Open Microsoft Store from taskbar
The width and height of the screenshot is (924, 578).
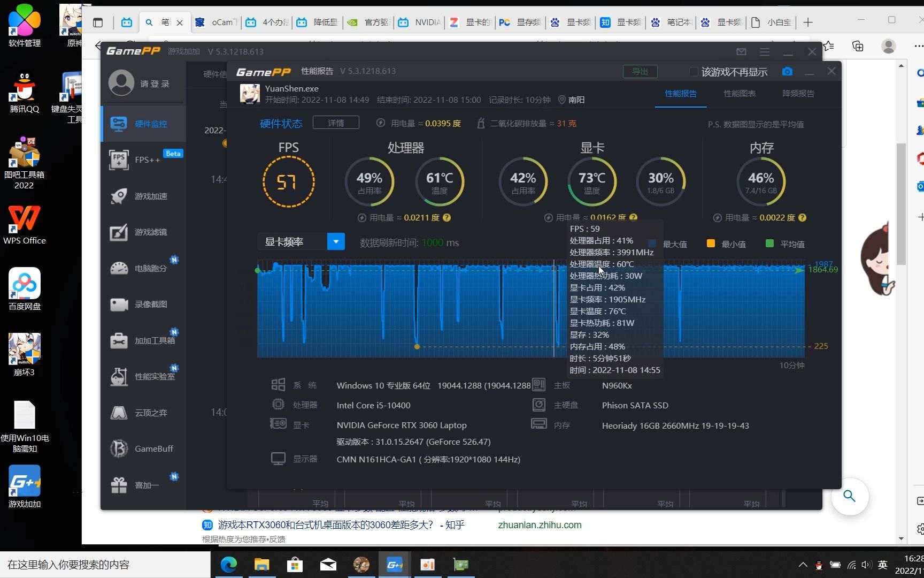[295, 565]
